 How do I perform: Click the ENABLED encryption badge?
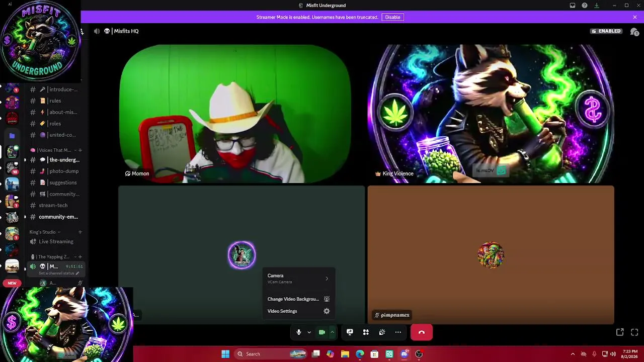click(606, 31)
